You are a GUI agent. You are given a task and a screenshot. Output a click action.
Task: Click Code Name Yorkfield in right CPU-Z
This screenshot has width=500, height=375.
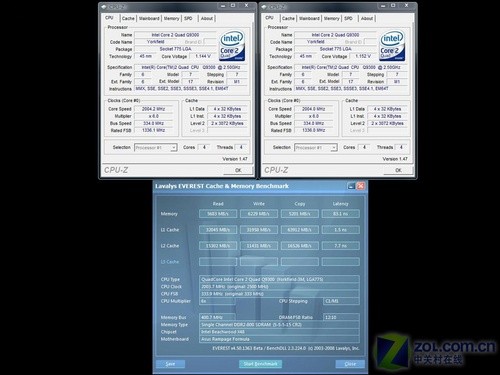[x=316, y=42]
